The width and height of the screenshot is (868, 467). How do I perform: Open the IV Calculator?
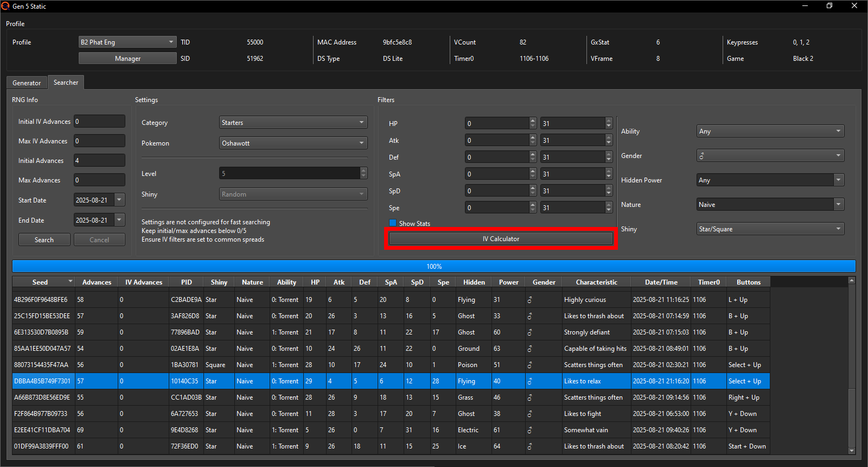pyautogui.click(x=501, y=239)
